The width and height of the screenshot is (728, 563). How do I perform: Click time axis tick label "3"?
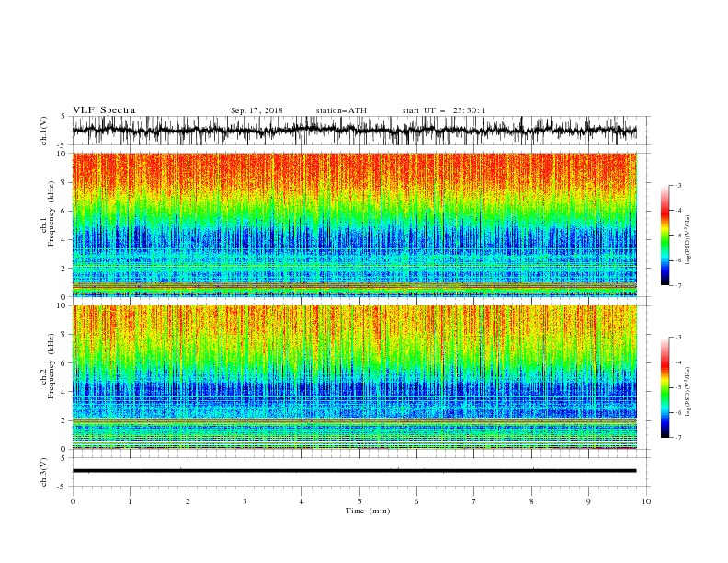pyautogui.click(x=245, y=501)
